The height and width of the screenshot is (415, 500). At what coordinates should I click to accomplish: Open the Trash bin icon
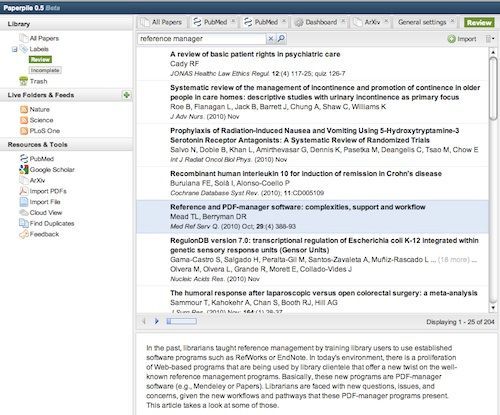[x=24, y=81]
